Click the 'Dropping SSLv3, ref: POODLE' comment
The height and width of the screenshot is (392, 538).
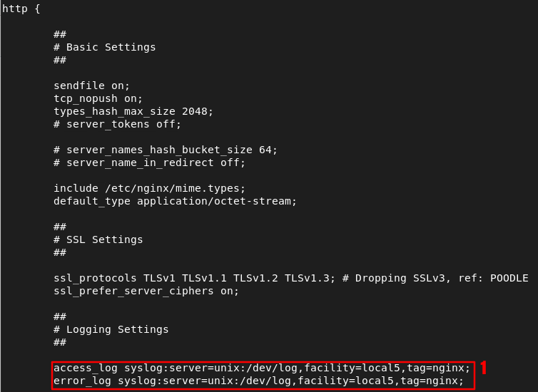pos(441,278)
